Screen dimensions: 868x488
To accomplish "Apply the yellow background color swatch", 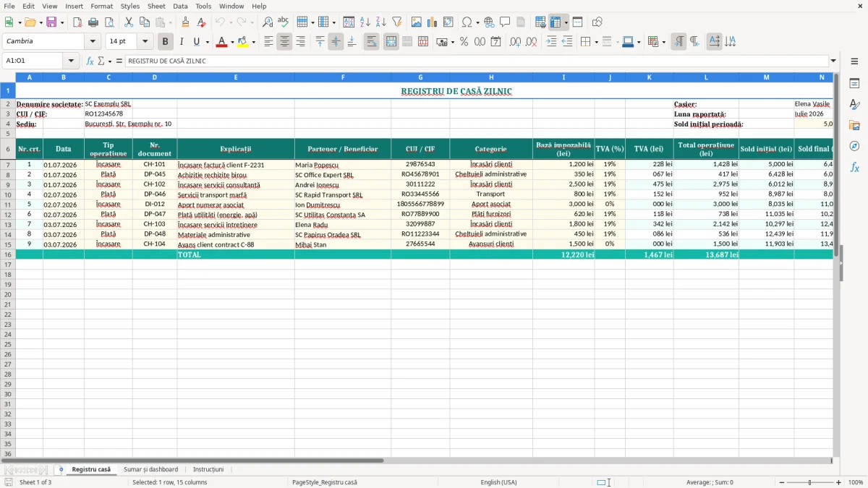I will [243, 42].
